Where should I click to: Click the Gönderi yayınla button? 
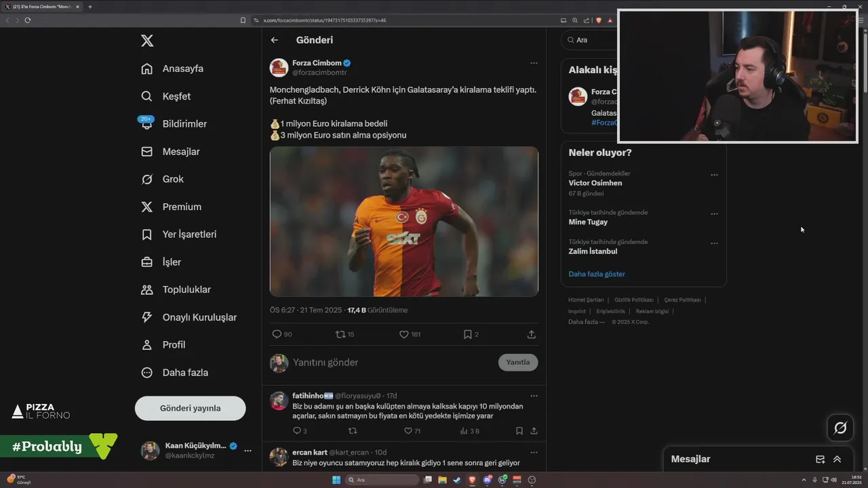click(x=190, y=408)
